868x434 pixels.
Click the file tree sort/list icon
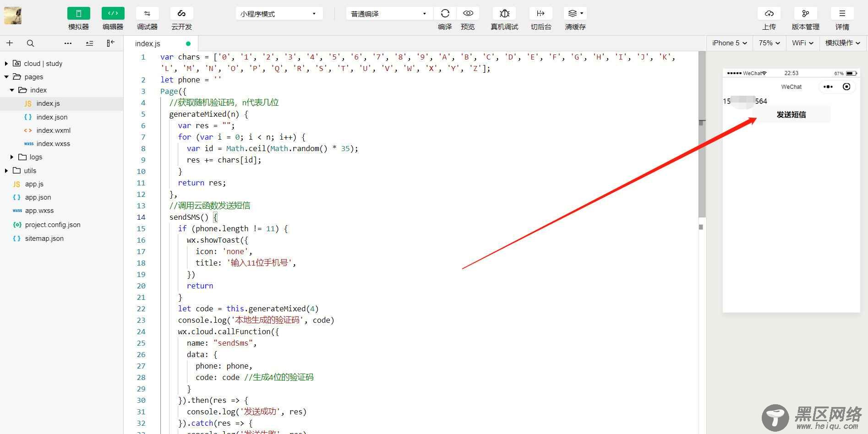pyautogui.click(x=89, y=43)
